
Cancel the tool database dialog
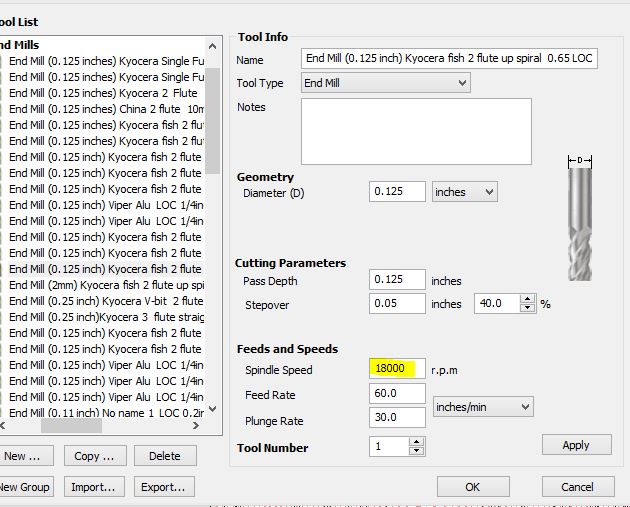click(x=577, y=487)
